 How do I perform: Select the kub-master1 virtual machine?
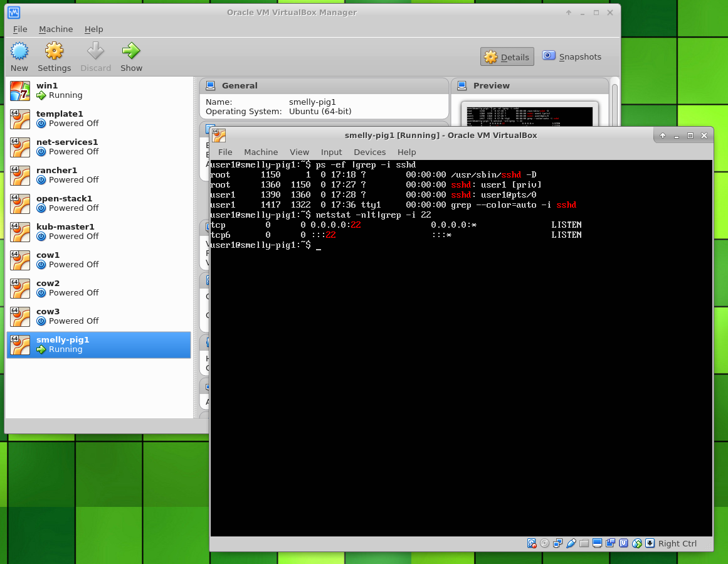coord(99,232)
